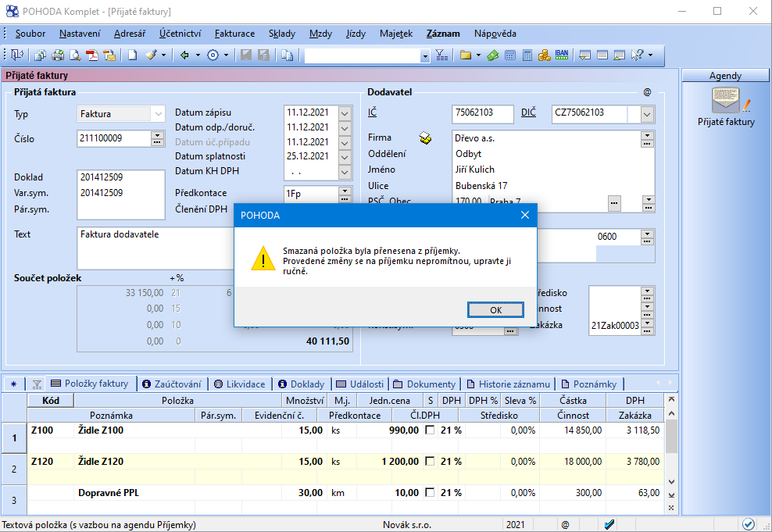This screenshot has height=532, width=772.
Task: Open print preview with magnifier icon
Action: coord(75,55)
